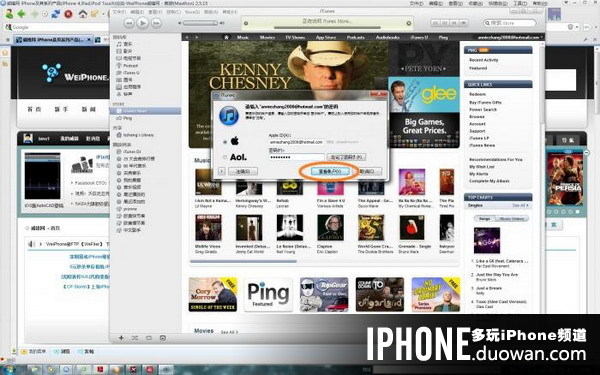
Task: Open the Audiobooks store tab
Action: point(388,37)
